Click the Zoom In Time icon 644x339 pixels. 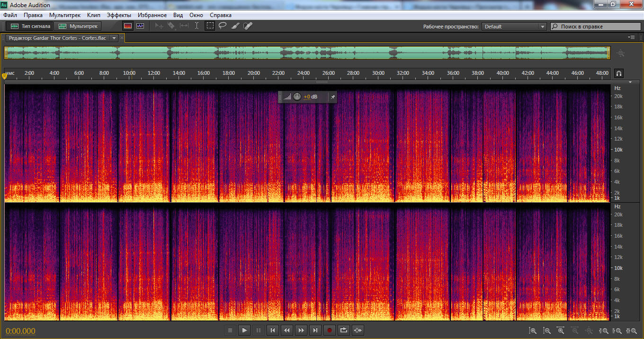(x=561, y=331)
